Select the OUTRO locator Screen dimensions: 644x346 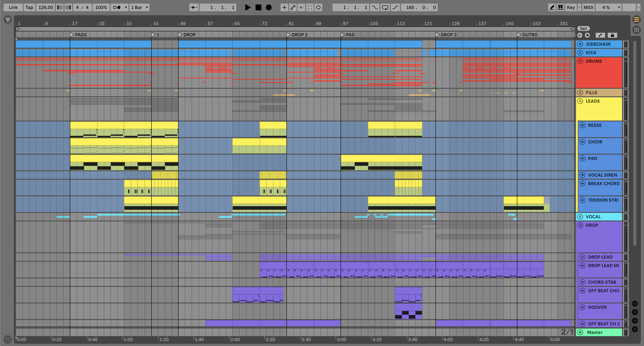coord(519,35)
